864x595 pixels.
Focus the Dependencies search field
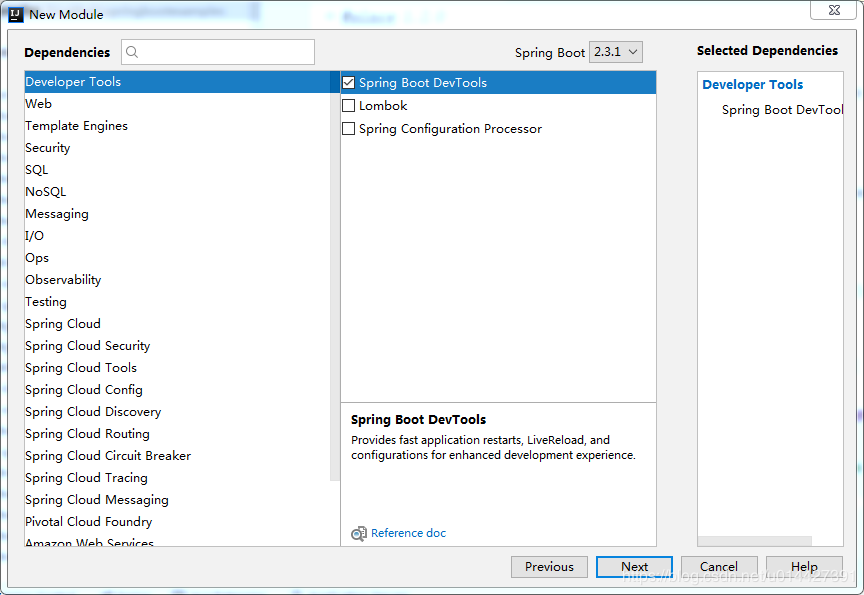point(218,52)
